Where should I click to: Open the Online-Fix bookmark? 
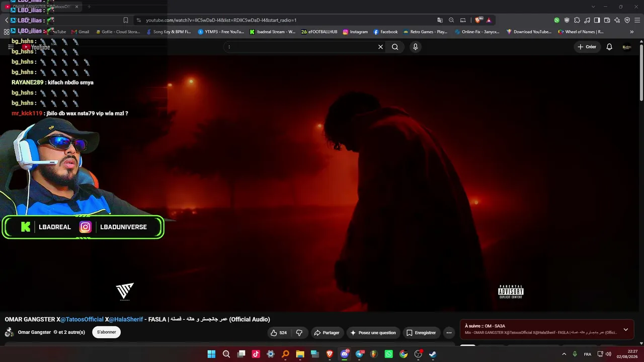tap(477, 32)
